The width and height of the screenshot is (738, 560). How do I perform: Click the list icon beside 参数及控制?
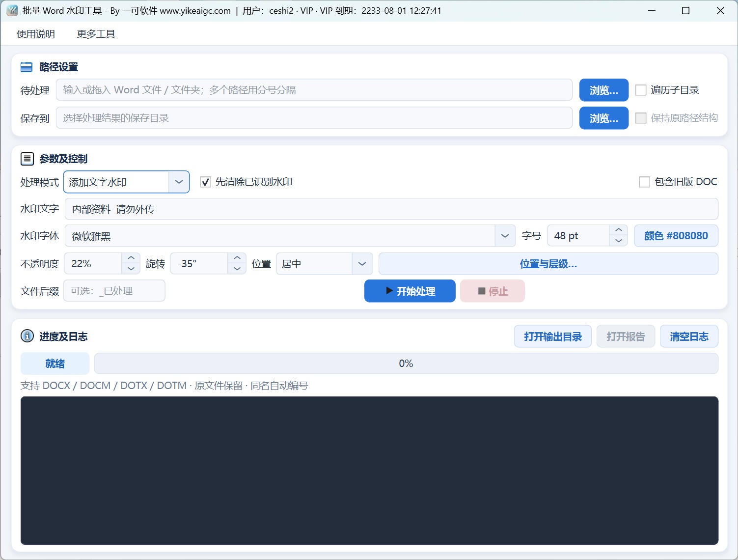coord(27,159)
